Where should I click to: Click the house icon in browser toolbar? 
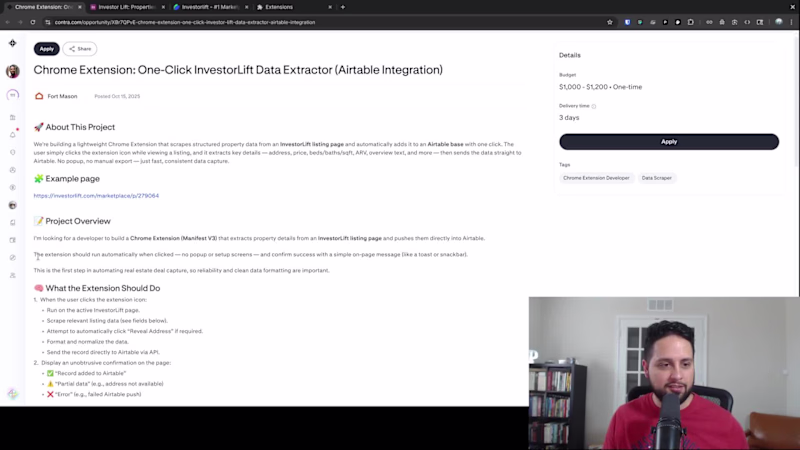click(x=722, y=22)
